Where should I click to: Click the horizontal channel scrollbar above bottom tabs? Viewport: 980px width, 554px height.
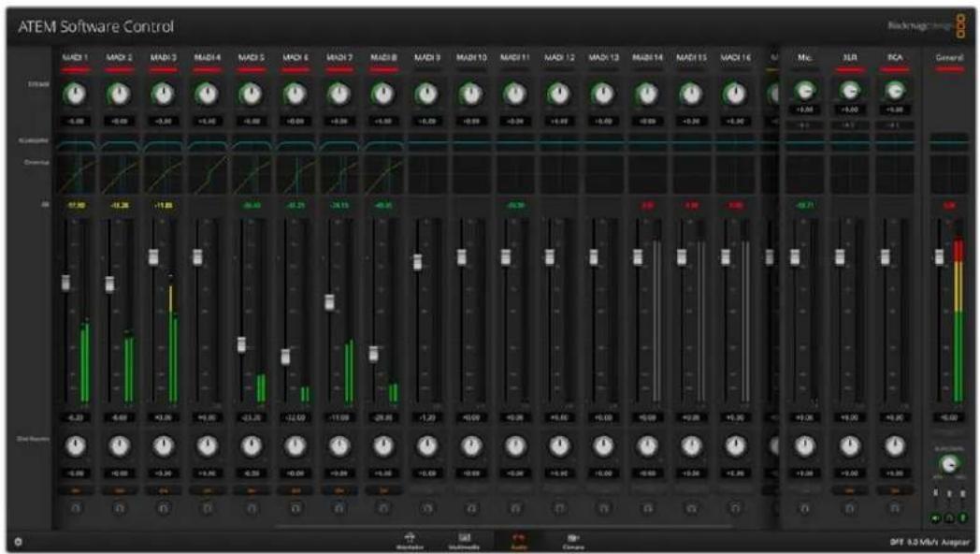coord(506,527)
